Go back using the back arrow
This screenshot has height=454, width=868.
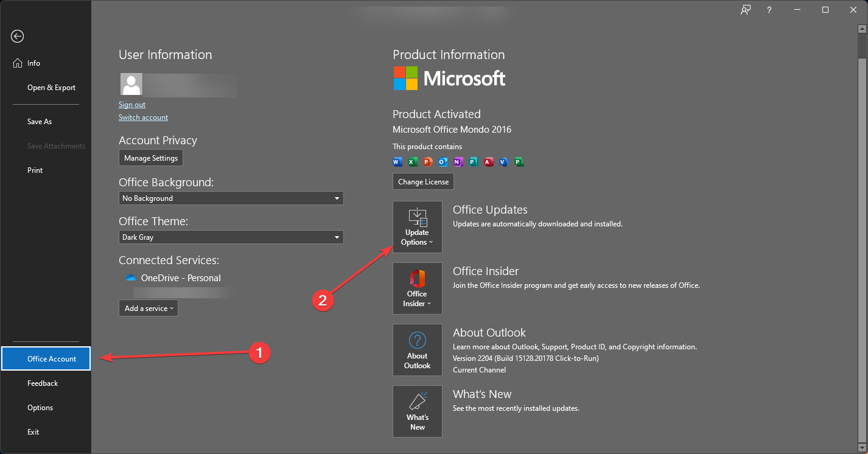[x=17, y=37]
